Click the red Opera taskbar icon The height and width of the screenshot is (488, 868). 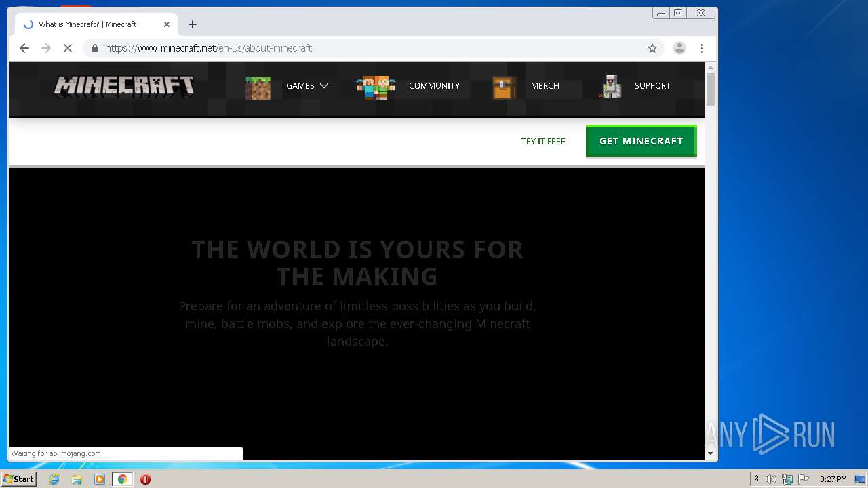[145, 479]
